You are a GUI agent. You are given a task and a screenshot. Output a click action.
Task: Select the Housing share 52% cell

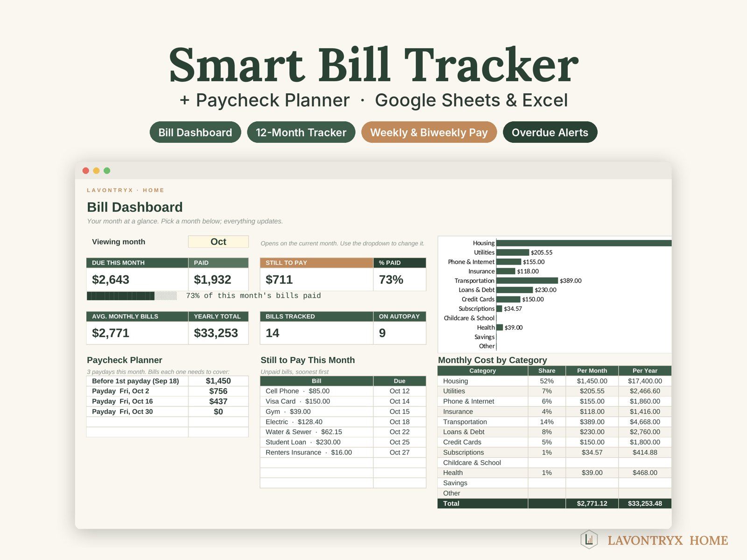coord(547,381)
